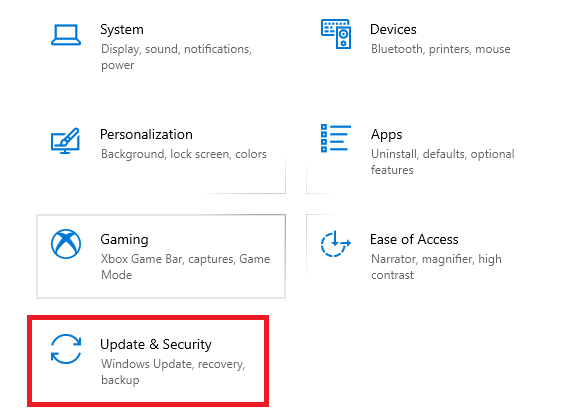The width and height of the screenshot is (572, 420).
Task: Click 'Bluetooth, printers, mouse' description
Action: (x=441, y=49)
